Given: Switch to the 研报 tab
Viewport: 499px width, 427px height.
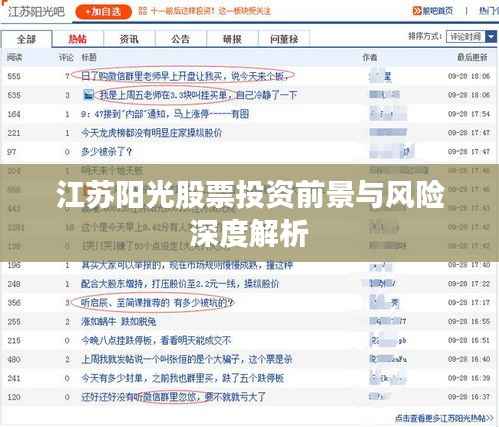Looking at the screenshot, I should 232,39.
